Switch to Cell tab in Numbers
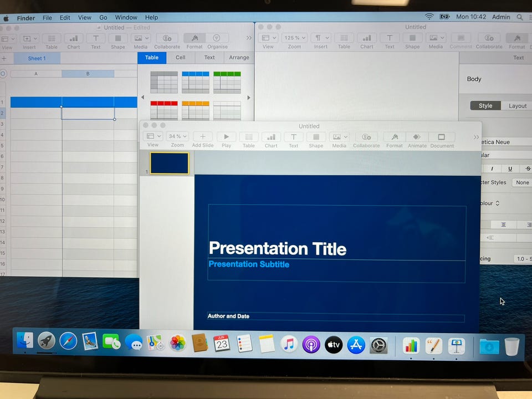 pyautogui.click(x=181, y=57)
